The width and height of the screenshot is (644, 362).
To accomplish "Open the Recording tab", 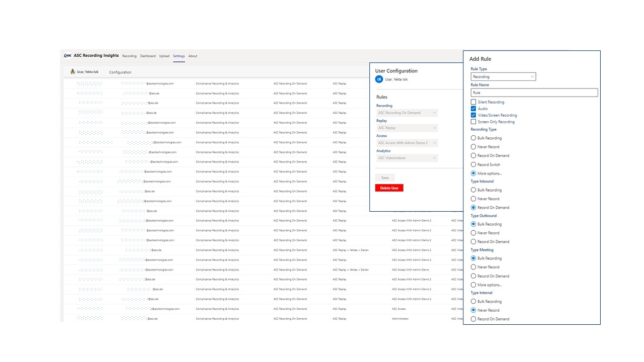I will (x=129, y=56).
